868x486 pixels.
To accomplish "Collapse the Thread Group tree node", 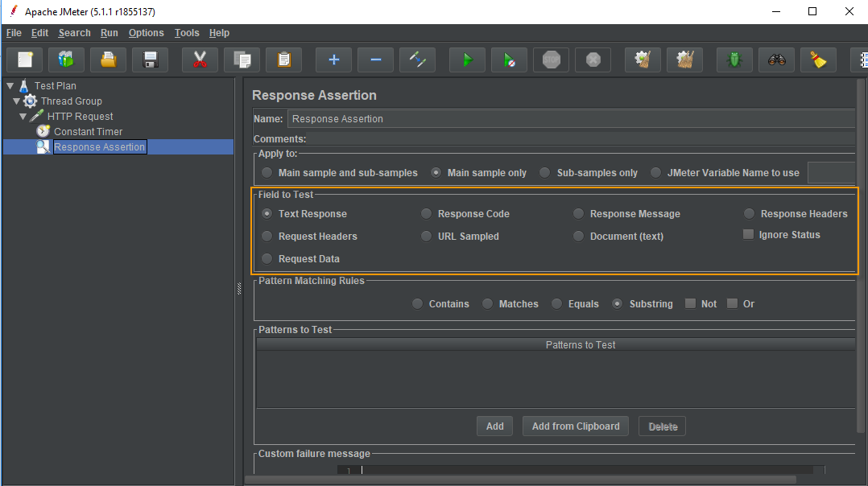I will pyautogui.click(x=17, y=101).
